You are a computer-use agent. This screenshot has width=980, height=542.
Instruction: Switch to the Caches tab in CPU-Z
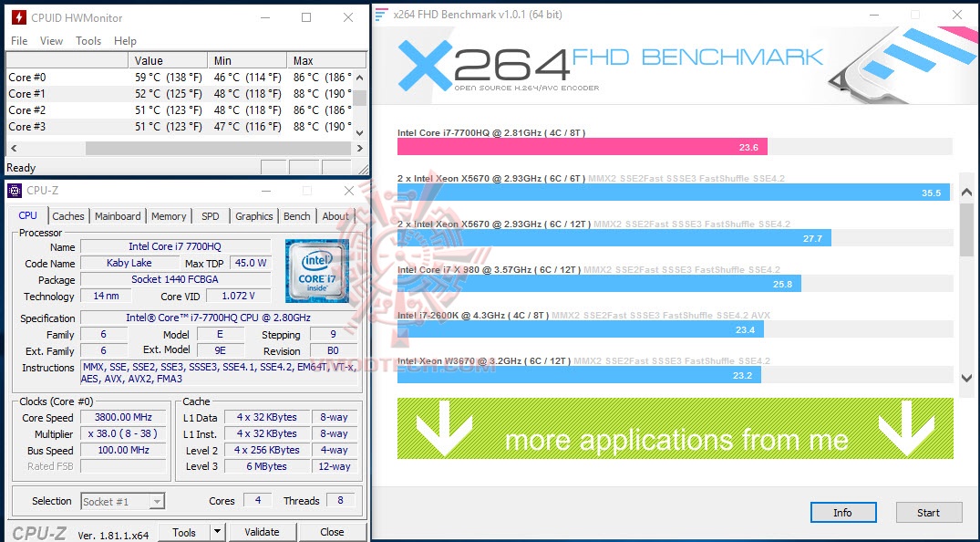point(68,216)
